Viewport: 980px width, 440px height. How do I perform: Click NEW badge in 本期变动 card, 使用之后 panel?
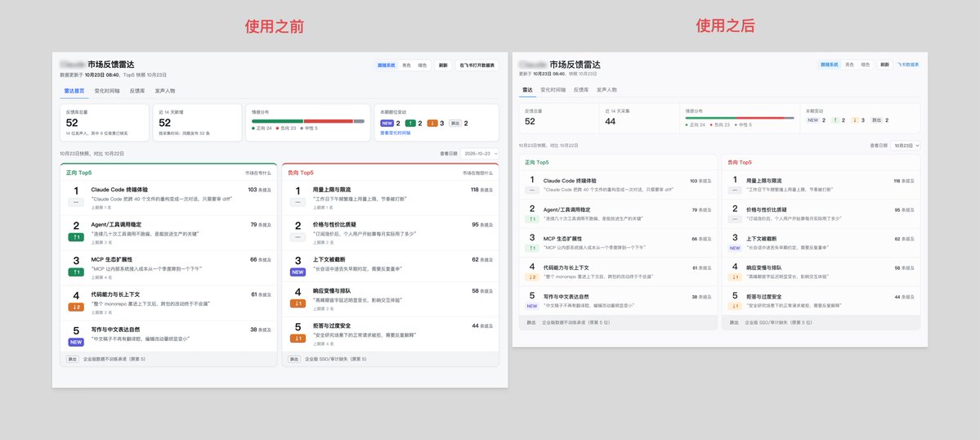point(812,120)
